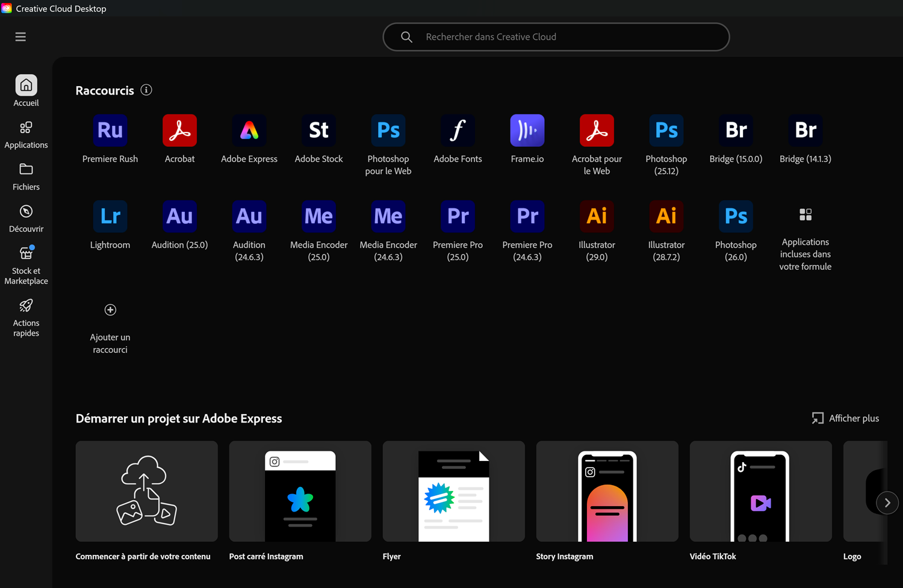
Task: Select the Post carré Instagram template
Action: (x=300, y=491)
